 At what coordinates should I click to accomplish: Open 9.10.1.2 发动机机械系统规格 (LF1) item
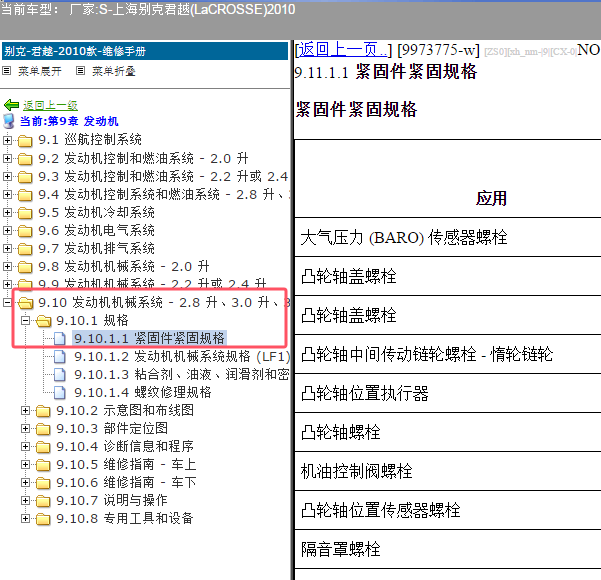(182, 356)
